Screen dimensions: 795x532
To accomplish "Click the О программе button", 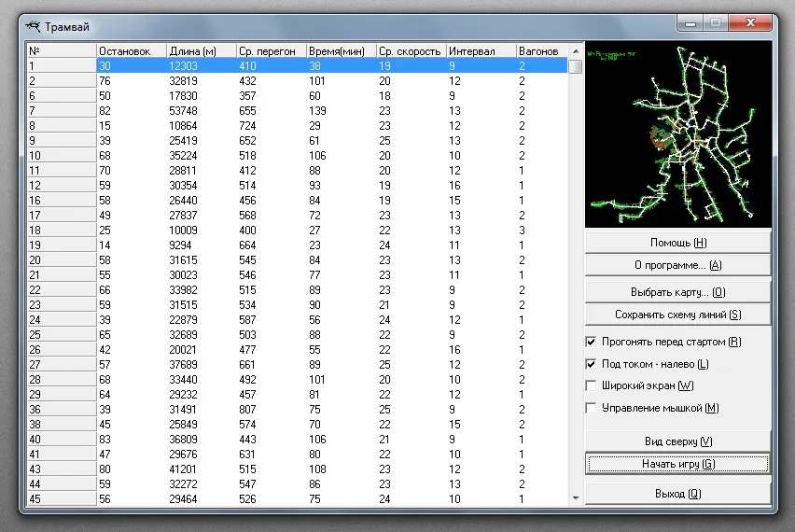I will [677, 265].
